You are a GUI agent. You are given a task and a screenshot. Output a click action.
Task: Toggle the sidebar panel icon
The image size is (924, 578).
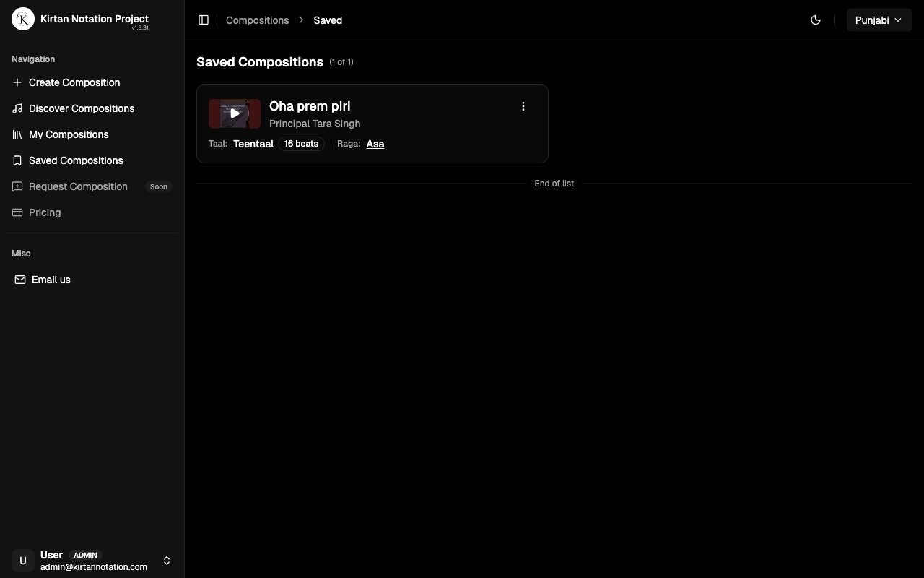(204, 20)
